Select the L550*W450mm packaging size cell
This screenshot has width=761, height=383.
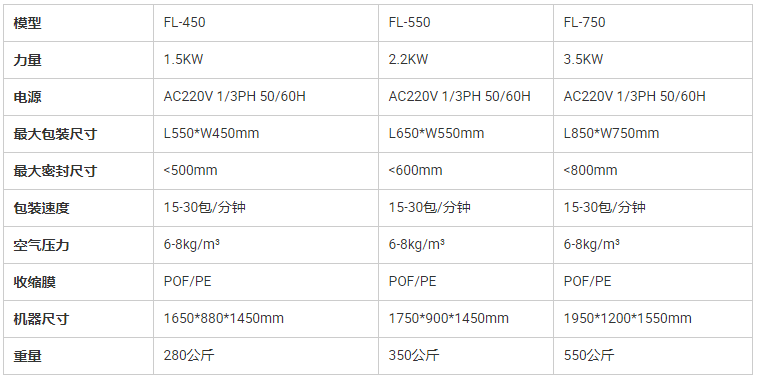pyautogui.click(x=265, y=133)
